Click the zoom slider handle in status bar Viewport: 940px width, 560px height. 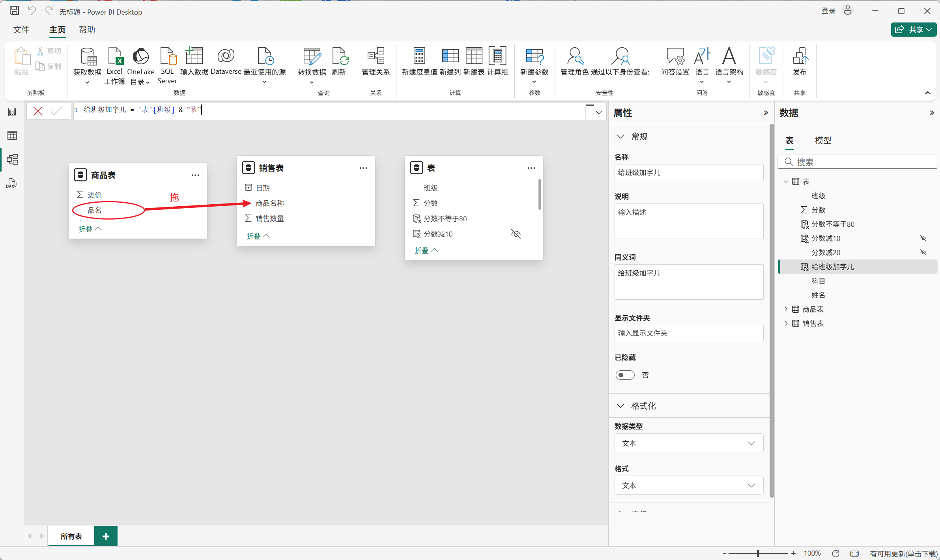(758, 553)
